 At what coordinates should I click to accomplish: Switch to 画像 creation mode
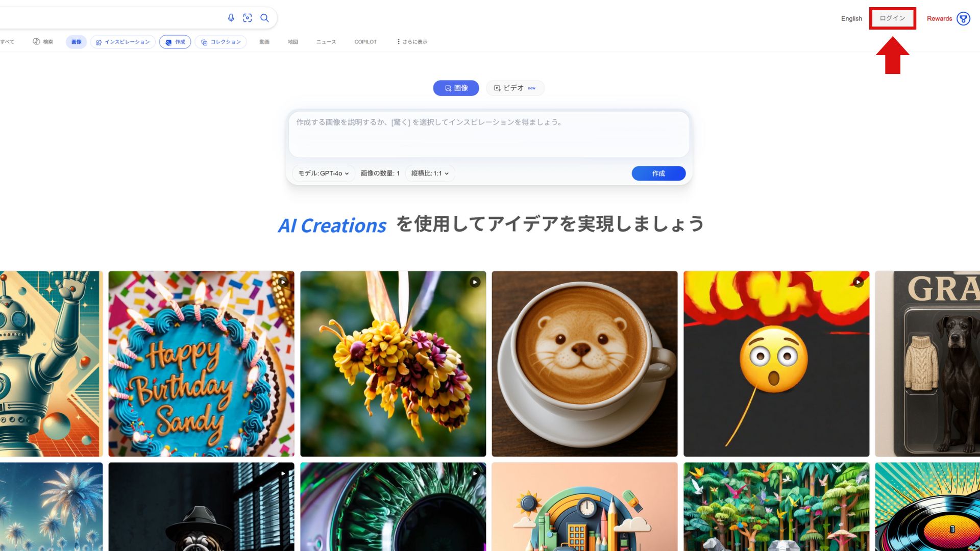(456, 88)
